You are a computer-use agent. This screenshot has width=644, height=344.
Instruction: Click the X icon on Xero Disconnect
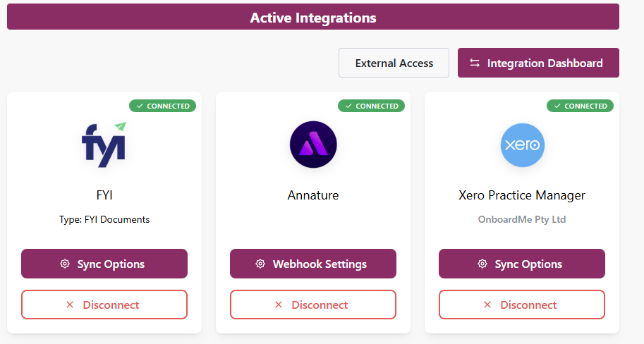(487, 305)
